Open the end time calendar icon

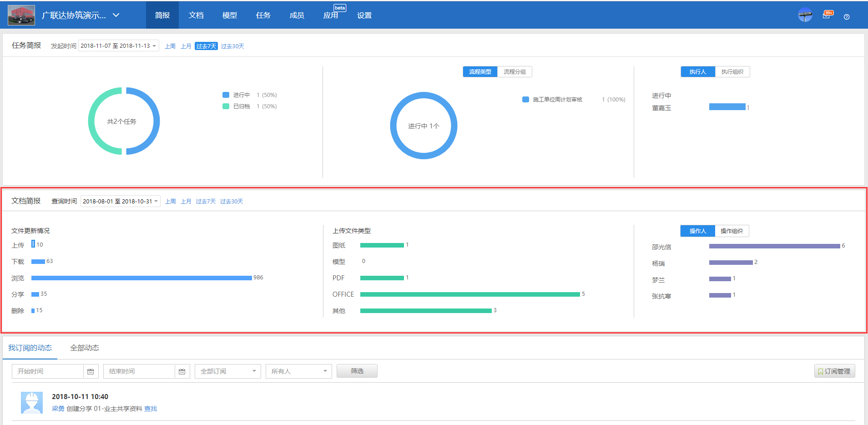pos(182,371)
